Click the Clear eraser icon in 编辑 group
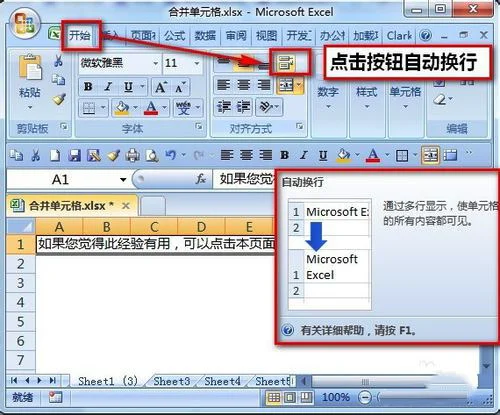 tap(440, 99)
